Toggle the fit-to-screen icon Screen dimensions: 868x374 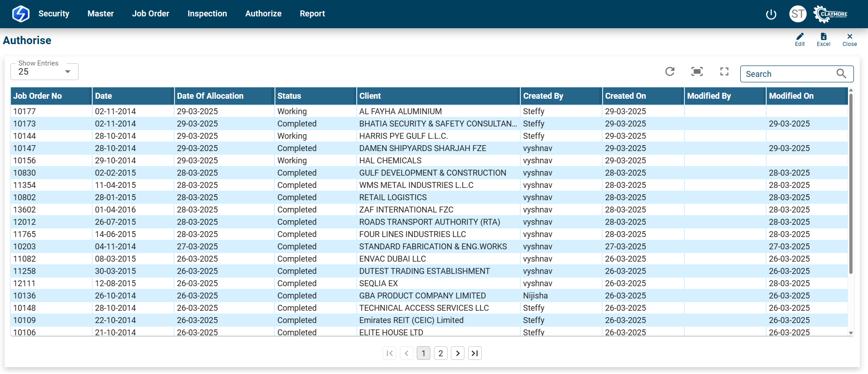697,71
